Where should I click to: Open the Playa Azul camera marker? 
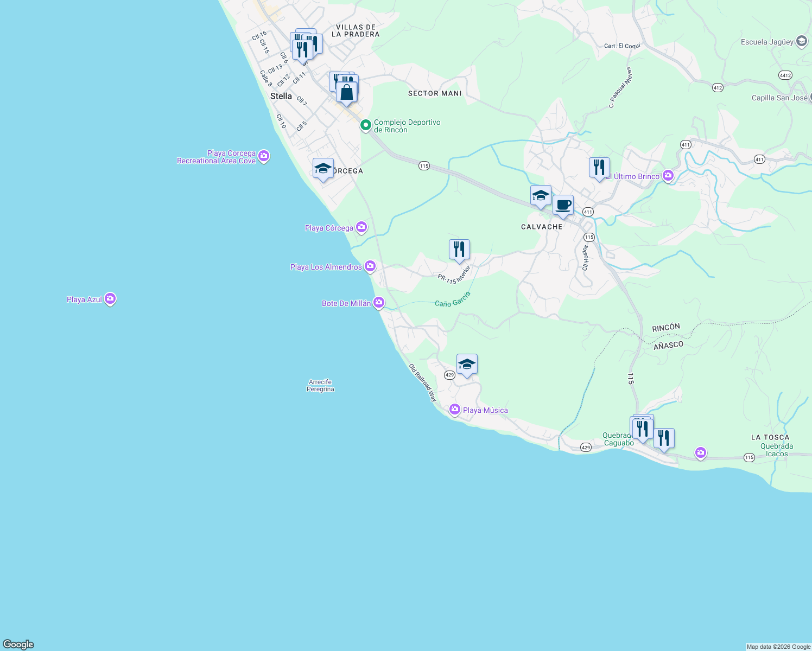click(110, 298)
